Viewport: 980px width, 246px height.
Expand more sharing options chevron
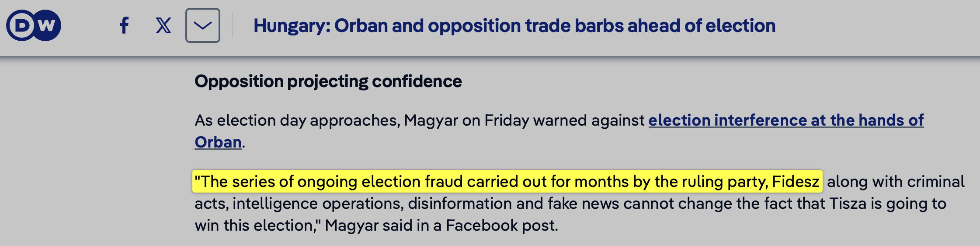[203, 25]
